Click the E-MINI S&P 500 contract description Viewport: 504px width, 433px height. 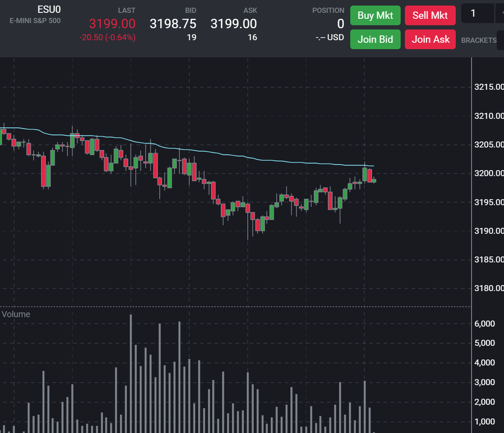coord(35,21)
